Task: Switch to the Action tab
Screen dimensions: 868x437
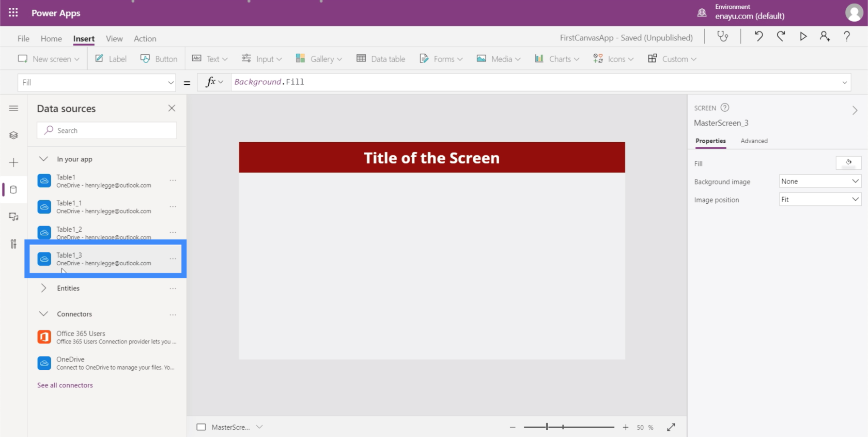Action: (x=145, y=38)
